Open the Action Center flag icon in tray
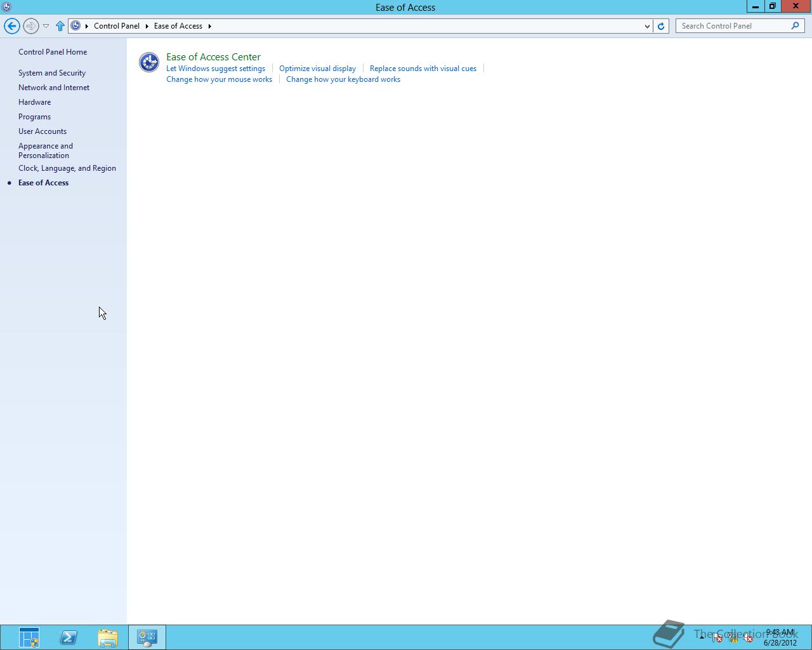The height and width of the screenshot is (650, 812). pos(717,637)
